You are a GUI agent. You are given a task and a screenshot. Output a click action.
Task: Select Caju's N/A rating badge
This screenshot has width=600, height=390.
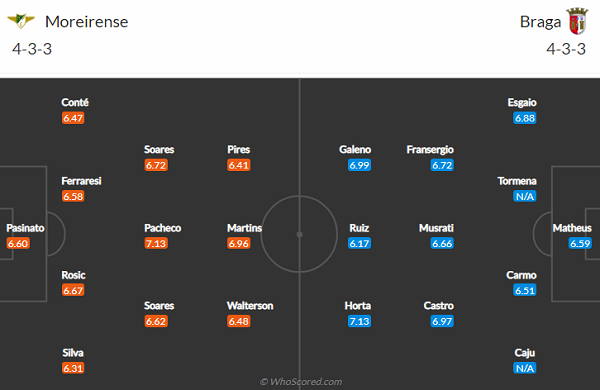coord(525,368)
